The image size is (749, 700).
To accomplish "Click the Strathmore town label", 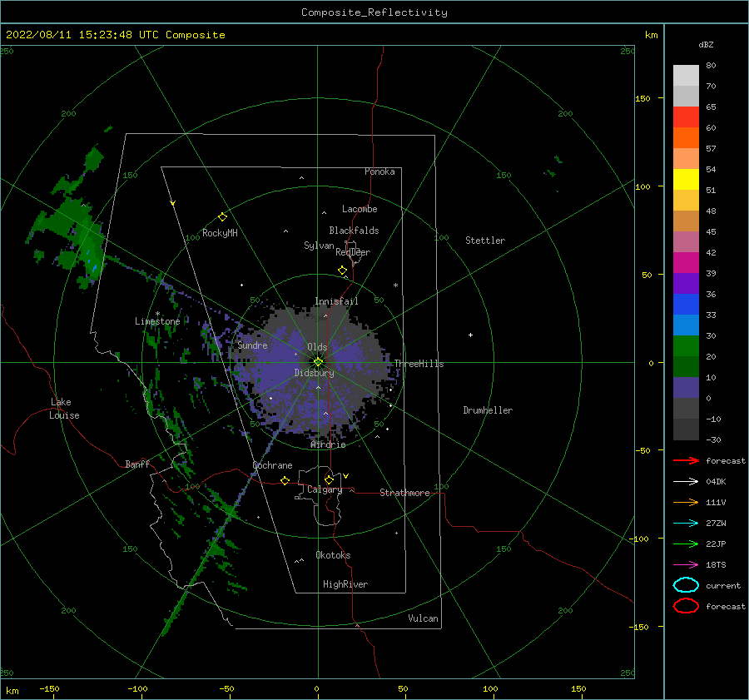I will click(404, 493).
